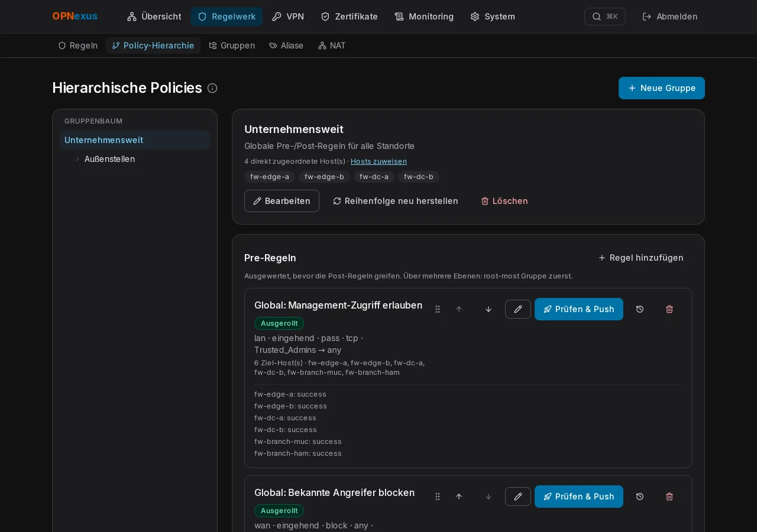The image size is (757, 532).
Task: Open the search box in header
Action: pos(605,17)
